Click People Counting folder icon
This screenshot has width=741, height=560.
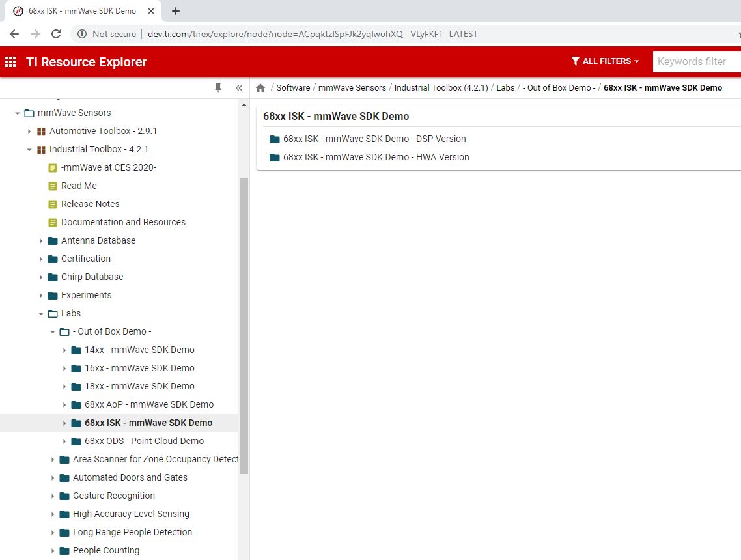click(64, 550)
